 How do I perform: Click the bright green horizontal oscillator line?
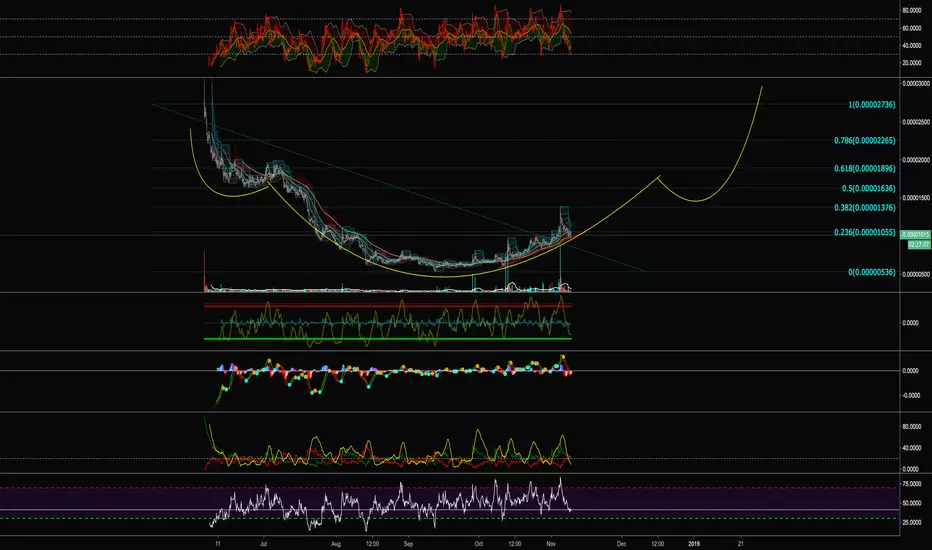[388, 339]
